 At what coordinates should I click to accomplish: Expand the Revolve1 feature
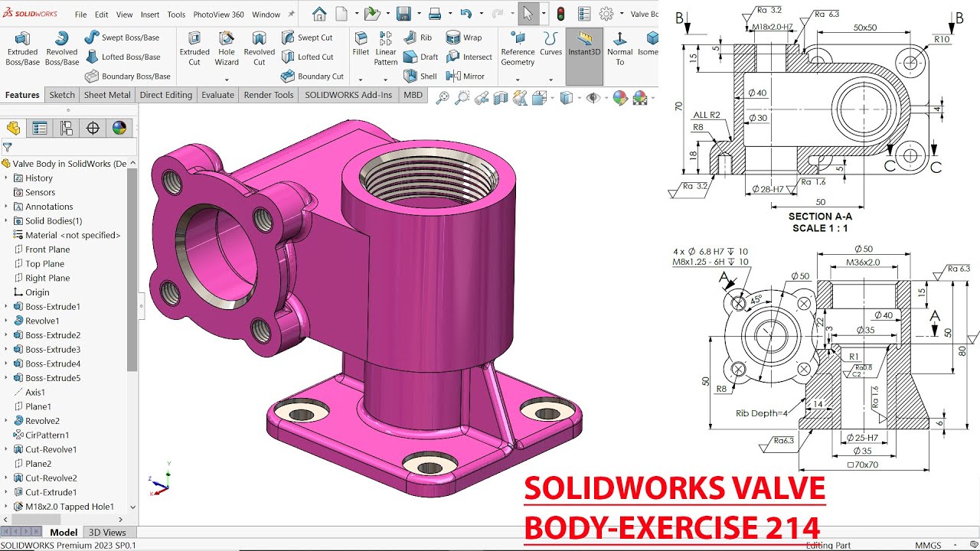6,321
